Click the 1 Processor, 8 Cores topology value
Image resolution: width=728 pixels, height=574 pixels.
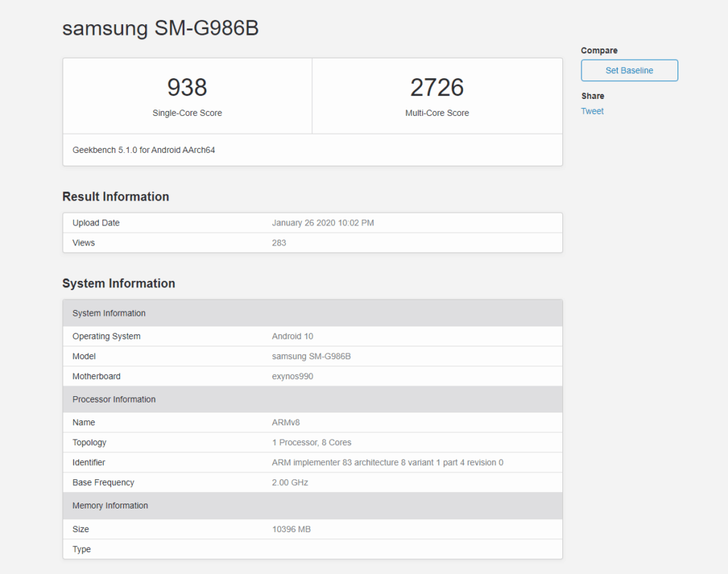click(311, 442)
